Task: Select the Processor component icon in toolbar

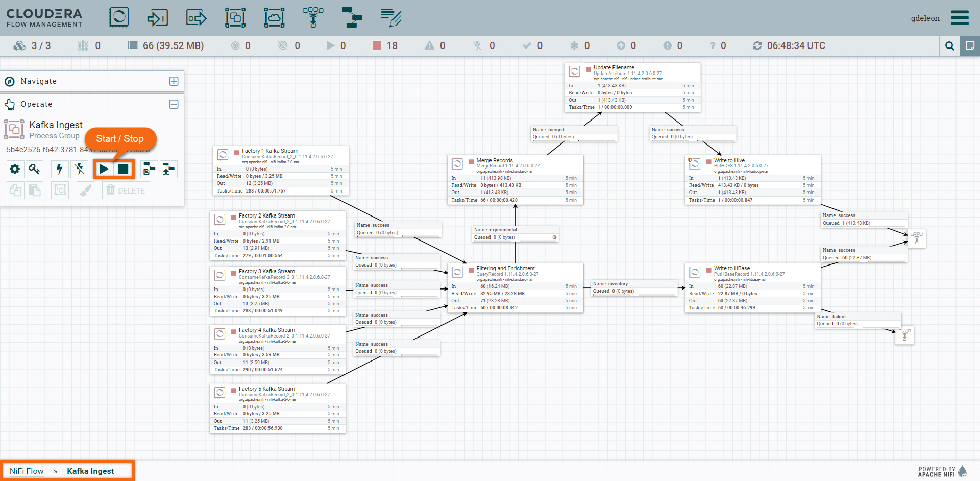Action: coord(118,17)
